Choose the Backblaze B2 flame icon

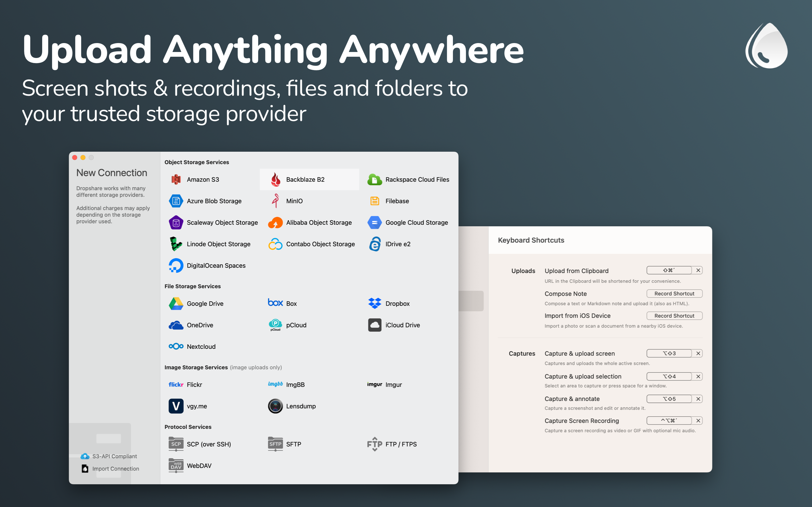pos(275,179)
